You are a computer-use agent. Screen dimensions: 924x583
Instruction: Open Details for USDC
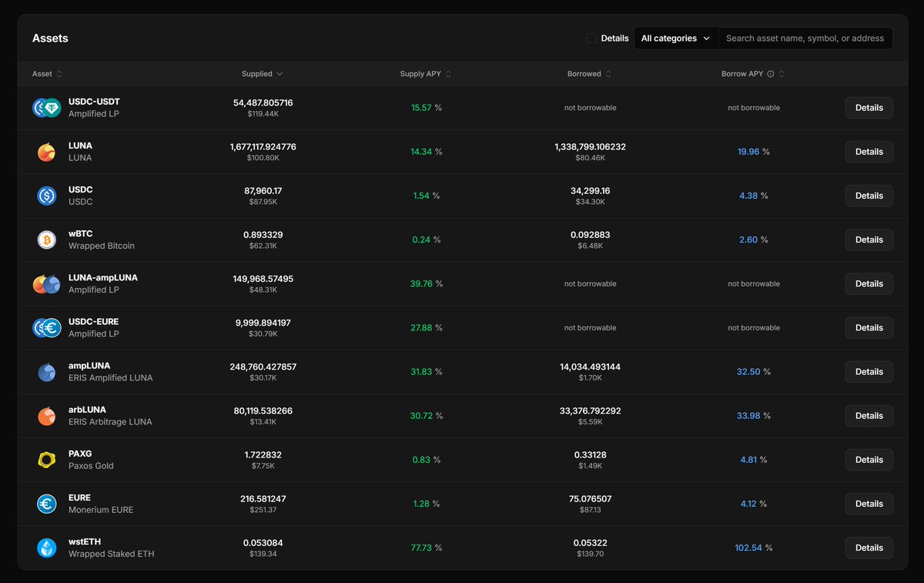tap(869, 196)
